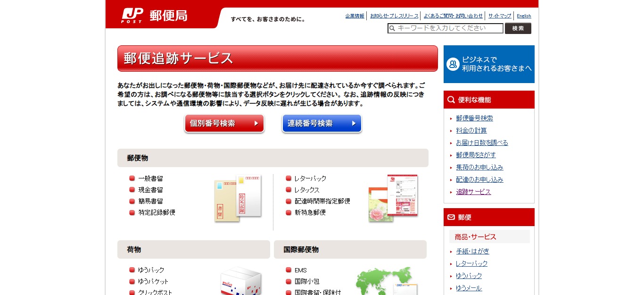The width and height of the screenshot is (644, 295).
Task: Select ゆうパケット in 荷物 list
Action: click(x=153, y=281)
